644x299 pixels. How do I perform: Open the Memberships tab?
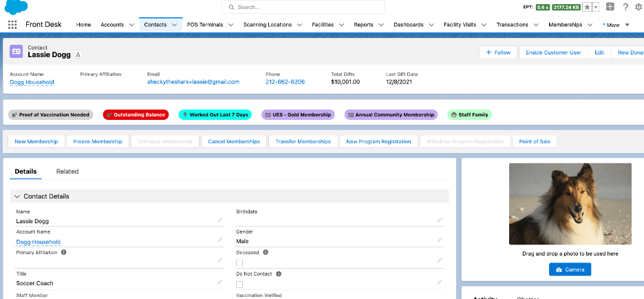tap(565, 25)
